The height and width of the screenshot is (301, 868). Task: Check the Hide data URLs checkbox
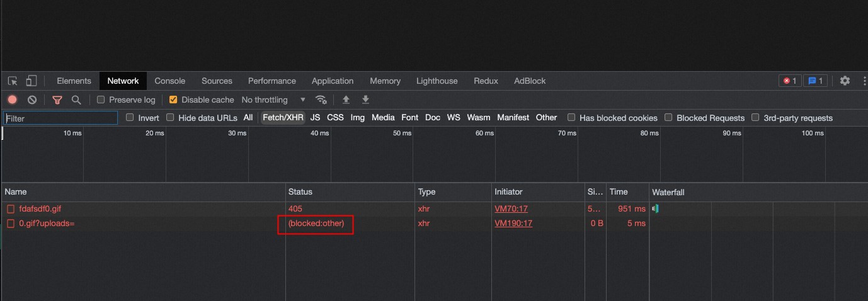[170, 118]
